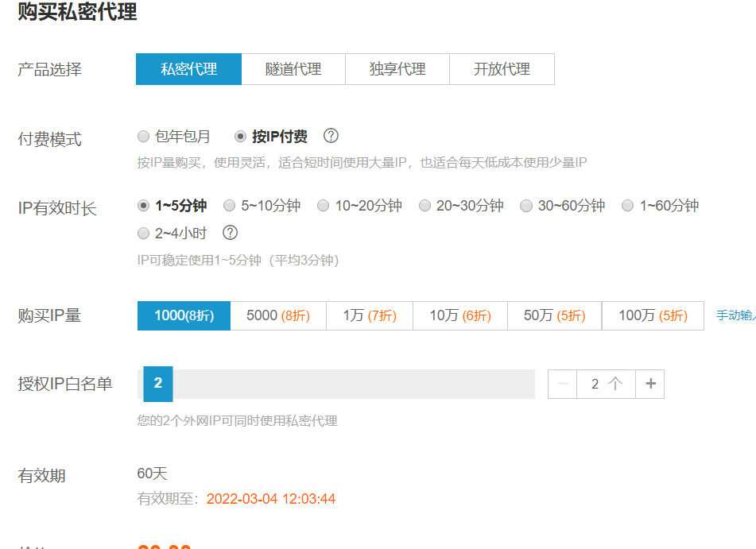Decrease whitelist IP count with minus
756x549 pixels.
pyautogui.click(x=563, y=385)
